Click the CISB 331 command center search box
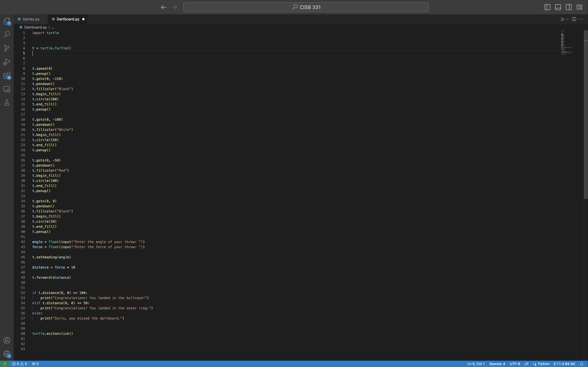Screen dimensions: 588x367 click(306, 7)
